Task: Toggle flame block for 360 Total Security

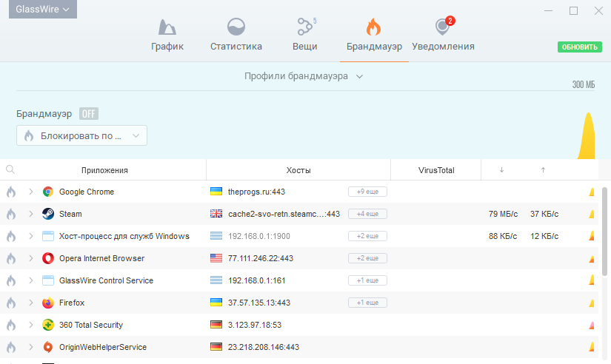Action: 11,325
